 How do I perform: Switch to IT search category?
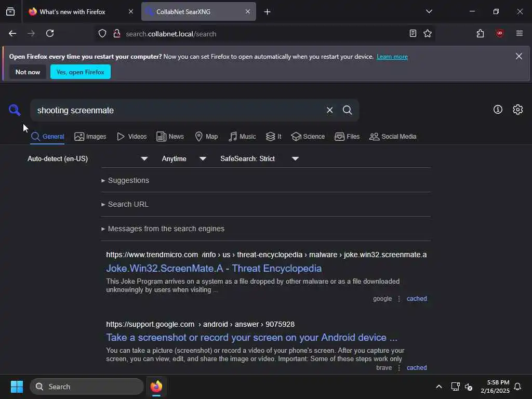tap(273, 137)
